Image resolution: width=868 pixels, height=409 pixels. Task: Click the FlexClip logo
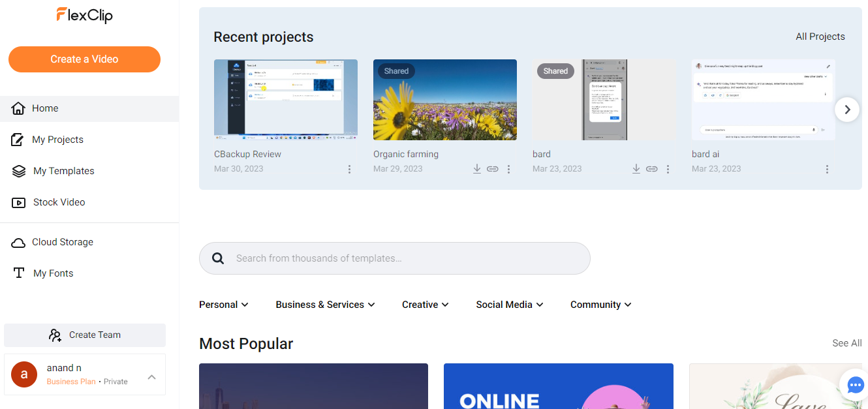pos(84,15)
